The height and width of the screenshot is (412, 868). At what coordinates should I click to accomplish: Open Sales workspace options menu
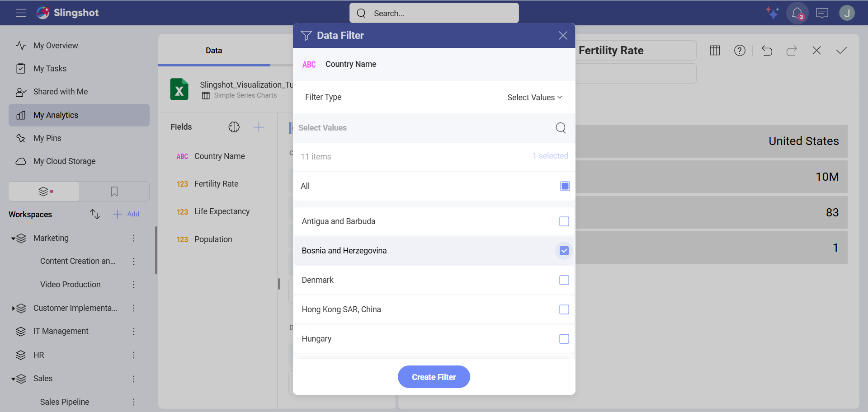(134, 379)
